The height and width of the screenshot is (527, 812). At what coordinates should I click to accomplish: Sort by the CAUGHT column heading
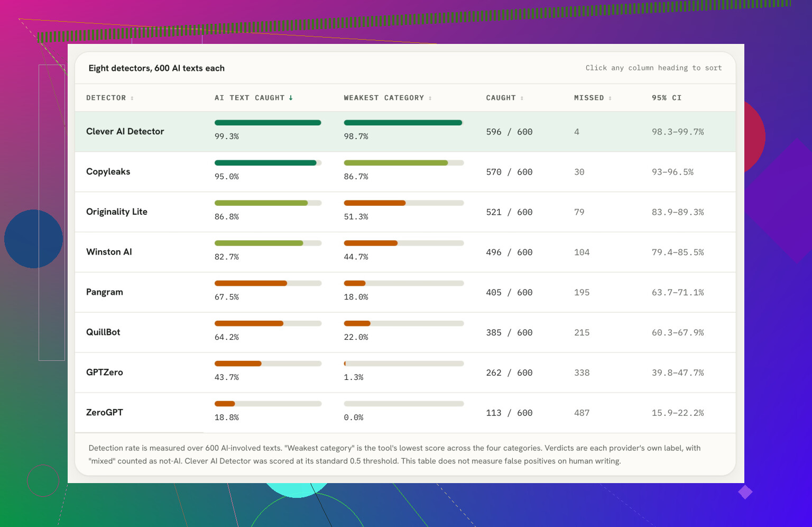[505, 98]
